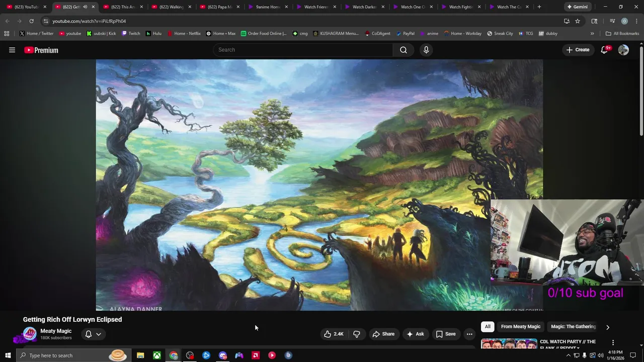
Task: Reload the page in Chrome
Action: click(31, 21)
